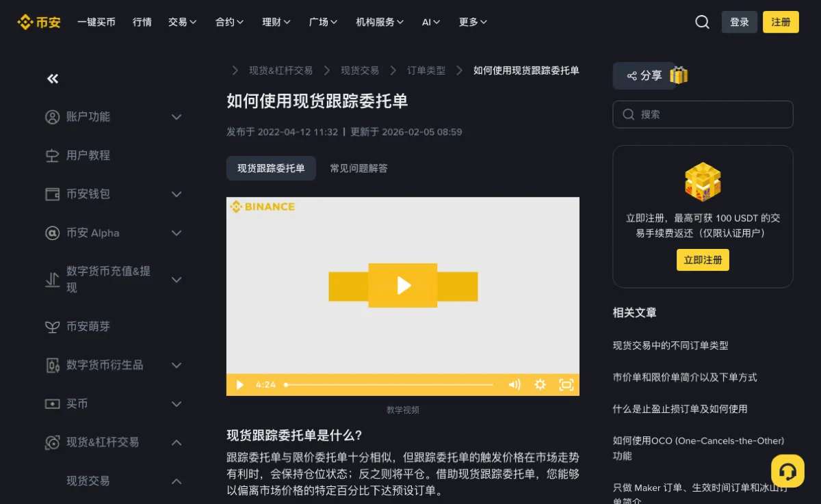Viewport: 821px width, 504px height.
Task: Open breadcrumb link 订单类型
Action: click(426, 70)
